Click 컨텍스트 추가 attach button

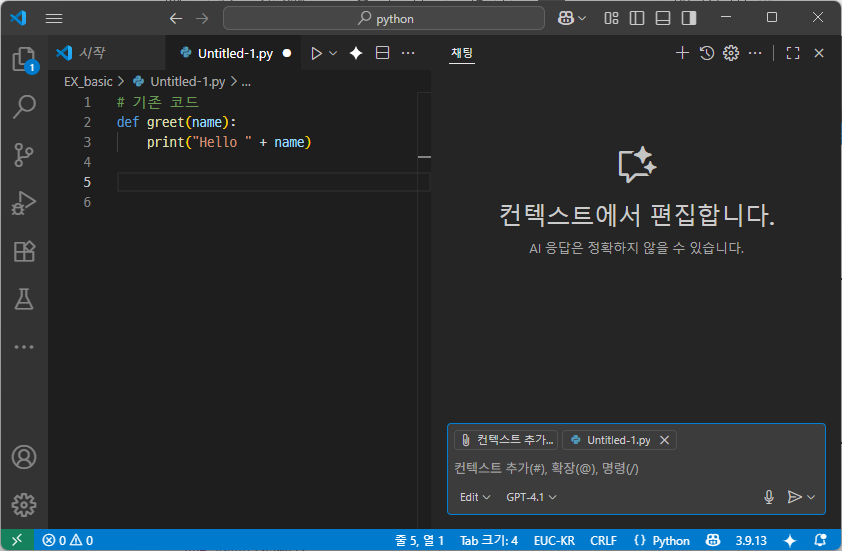pos(506,440)
